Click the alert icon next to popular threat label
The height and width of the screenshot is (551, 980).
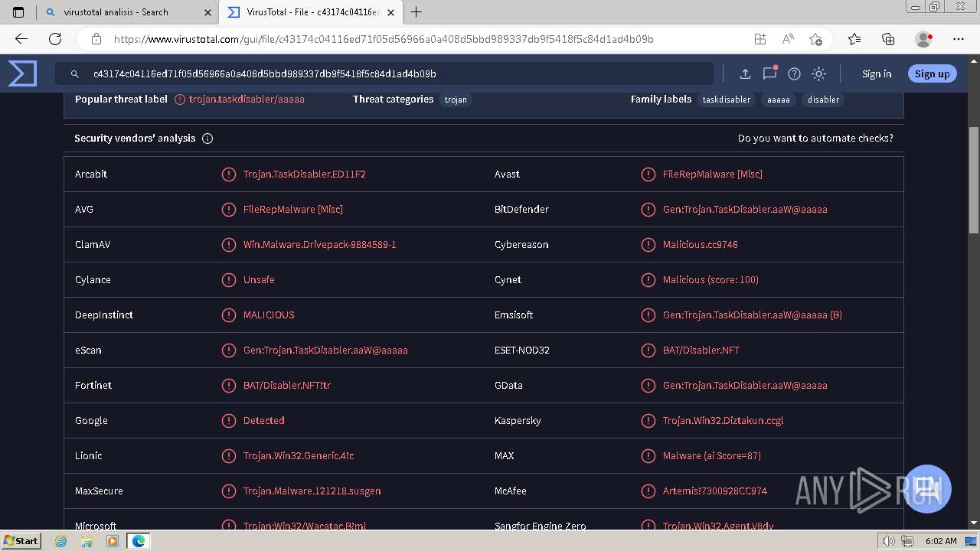pos(180,99)
